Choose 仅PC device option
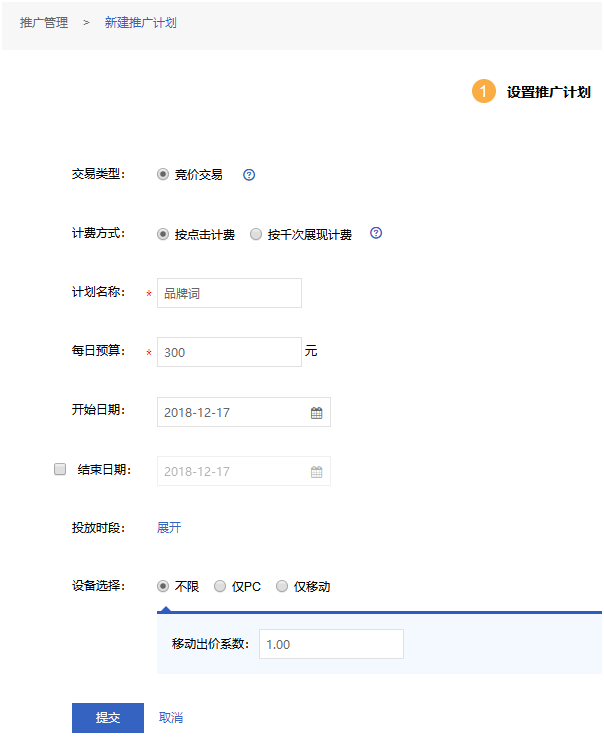Image resolution: width=604 pixels, height=753 pixels. [220, 586]
